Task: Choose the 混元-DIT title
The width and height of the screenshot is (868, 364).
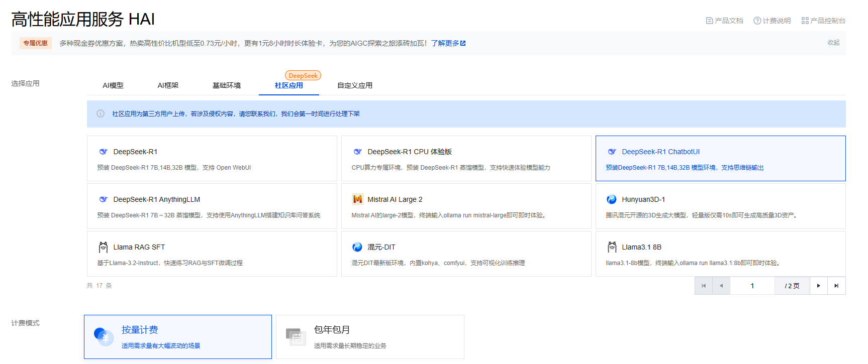Action: (381, 247)
